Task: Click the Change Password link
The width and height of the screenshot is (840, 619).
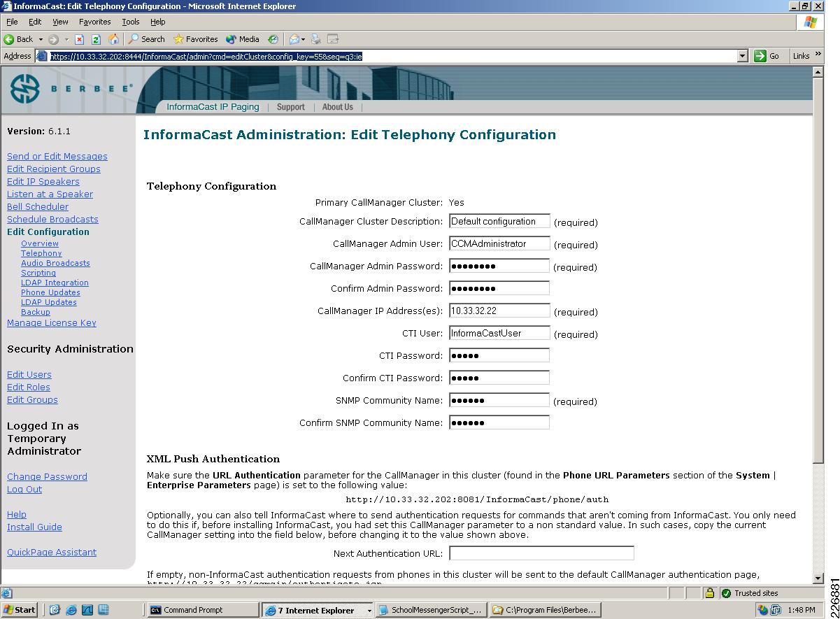Action: coord(47,477)
